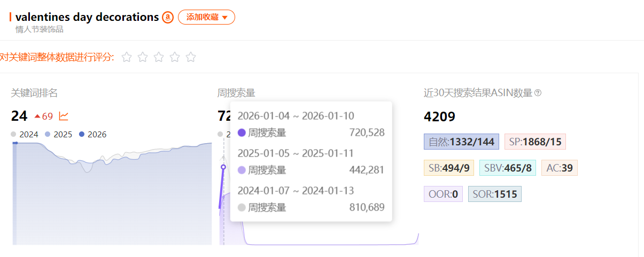Open the SOR:1515 tag
This screenshot has height=257, width=644.
point(494,194)
